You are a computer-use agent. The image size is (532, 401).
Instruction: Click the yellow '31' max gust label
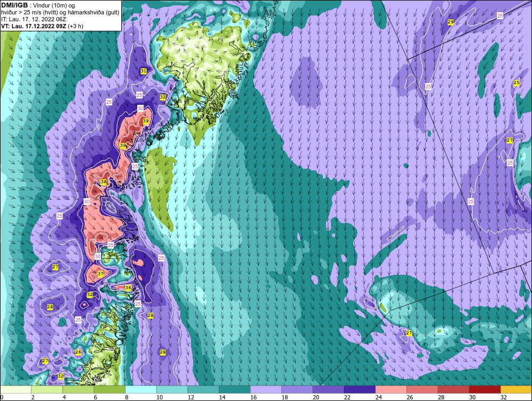(x=144, y=71)
